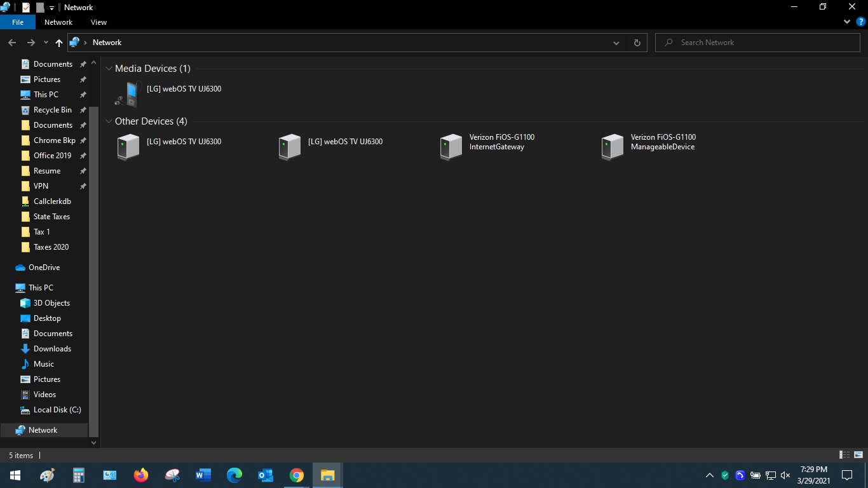This screenshot has height=488, width=868.
Task: Open Recycle Bin in navigation pane
Action: (x=53, y=110)
